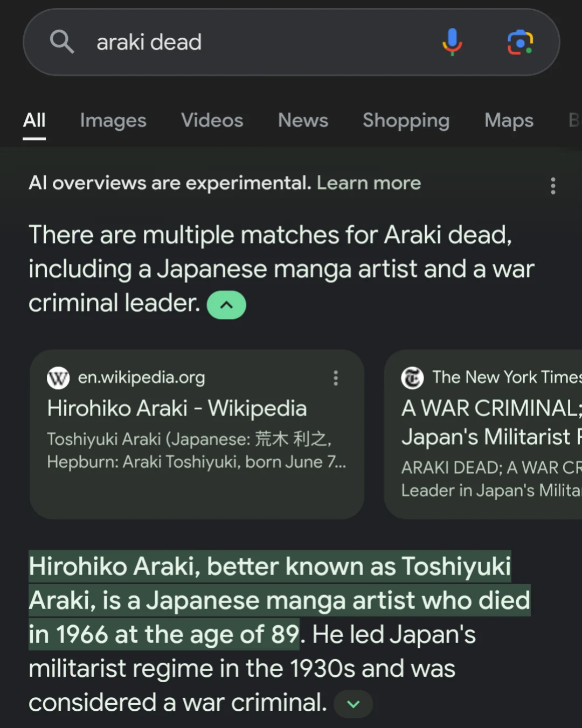
Task: Open the Hirohiko Araki Wikipedia result
Action: coord(177,408)
